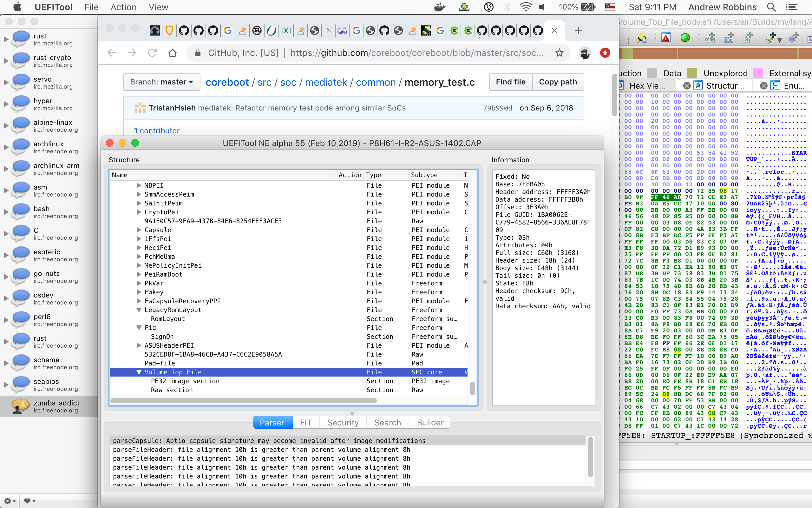Open the File menu in menu bar
This screenshot has width=812, height=508.
91,7
